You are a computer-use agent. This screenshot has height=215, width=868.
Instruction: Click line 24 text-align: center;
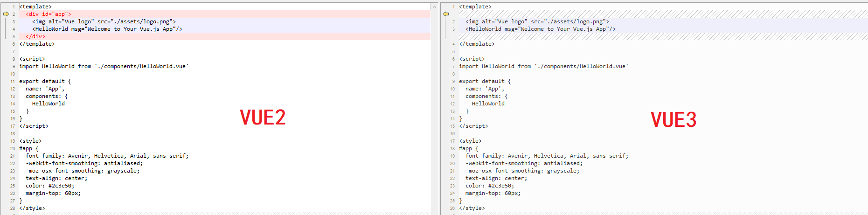56,178
